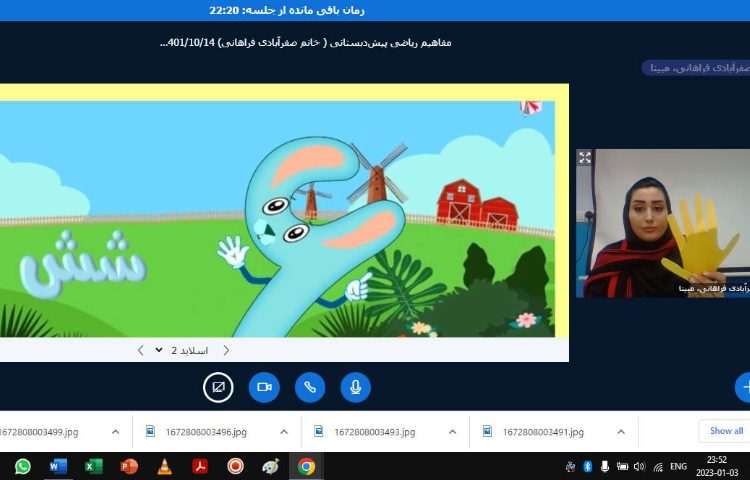This screenshot has width=750, height=480.
Task: Expand options for 1672808003493.jpg download
Action: [x=451, y=432]
